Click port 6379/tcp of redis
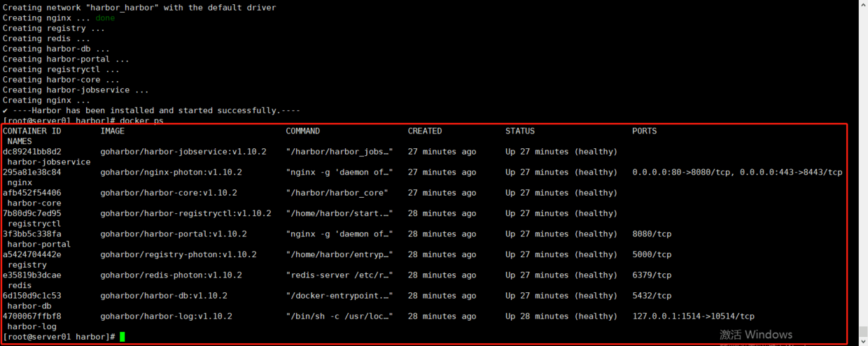 click(652, 275)
